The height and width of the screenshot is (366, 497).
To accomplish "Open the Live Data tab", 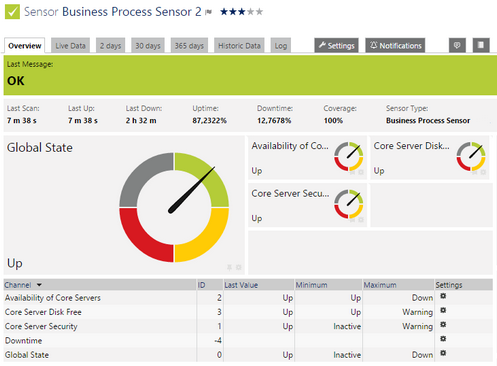I will coord(70,46).
